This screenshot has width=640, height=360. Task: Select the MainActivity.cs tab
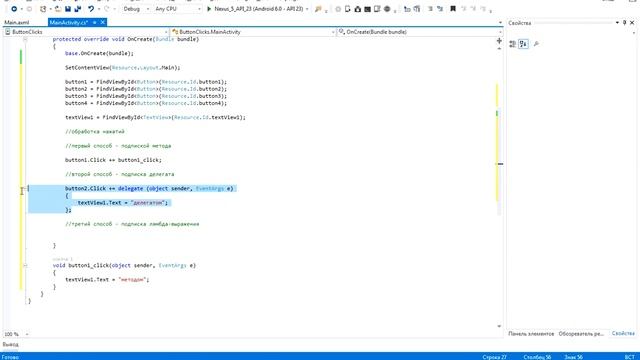pyautogui.click(x=68, y=22)
